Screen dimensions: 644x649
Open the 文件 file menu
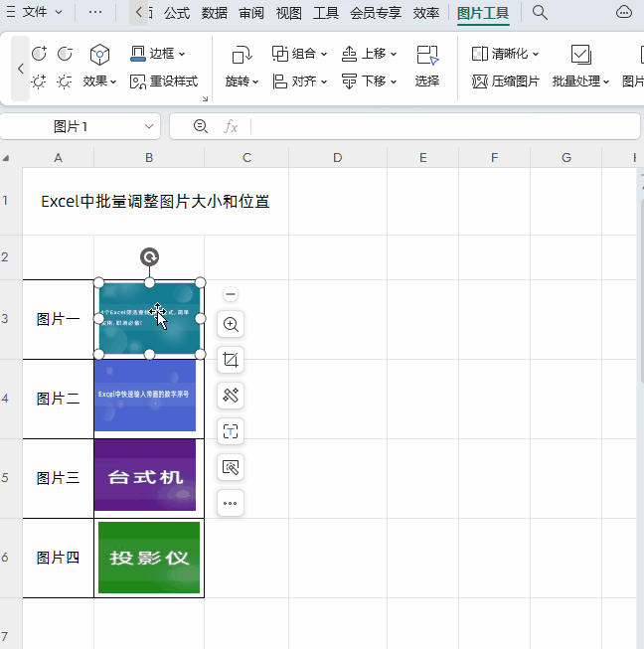click(42, 12)
